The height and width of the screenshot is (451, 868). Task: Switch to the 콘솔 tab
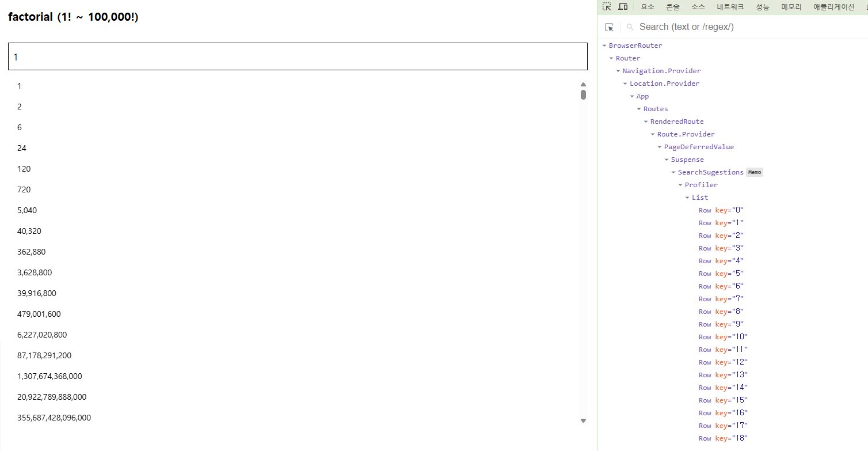point(673,7)
